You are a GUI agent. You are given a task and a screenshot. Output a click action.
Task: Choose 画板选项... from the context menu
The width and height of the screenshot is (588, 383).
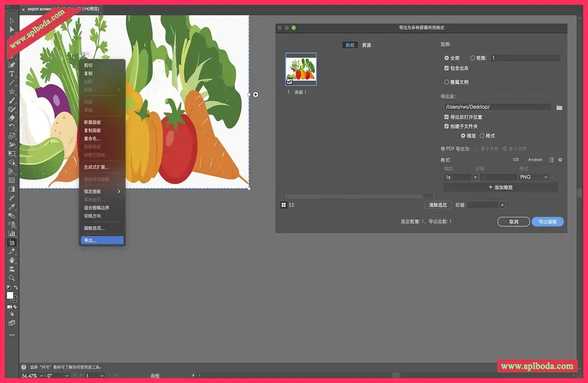(x=94, y=228)
